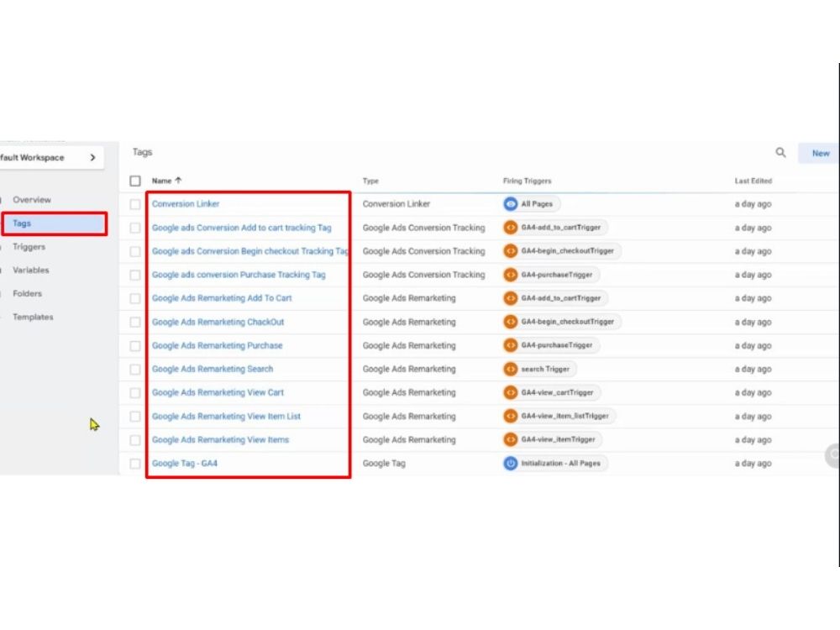Click trigger icon in Remarketing Add To Cart row

(511, 298)
